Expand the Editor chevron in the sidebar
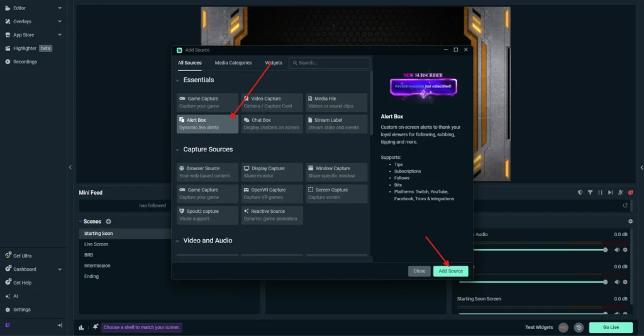Viewport: 644px width, 336px height. coord(60,8)
